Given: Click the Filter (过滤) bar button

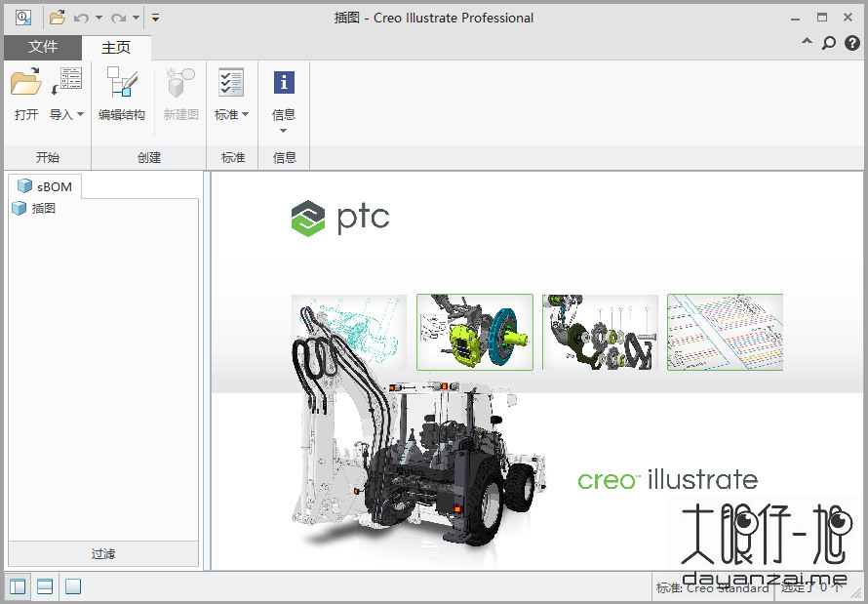Looking at the screenshot, I should (103, 553).
